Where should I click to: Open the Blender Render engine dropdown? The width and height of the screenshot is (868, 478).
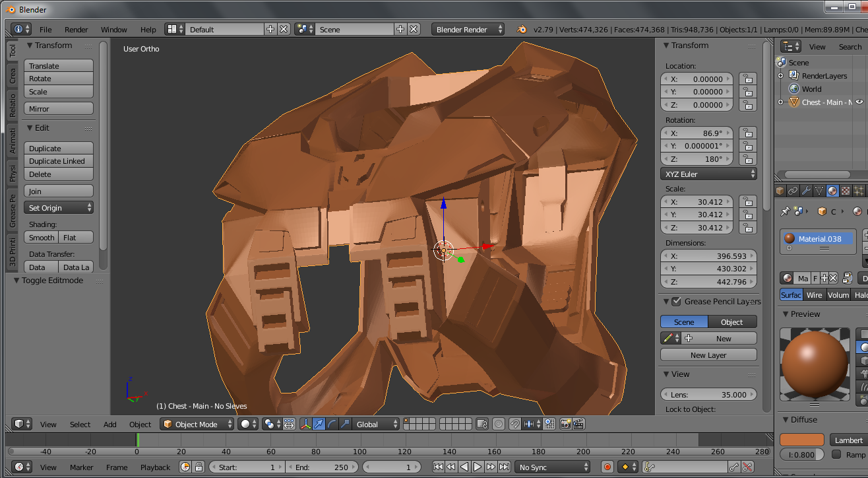(x=468, y=29)
